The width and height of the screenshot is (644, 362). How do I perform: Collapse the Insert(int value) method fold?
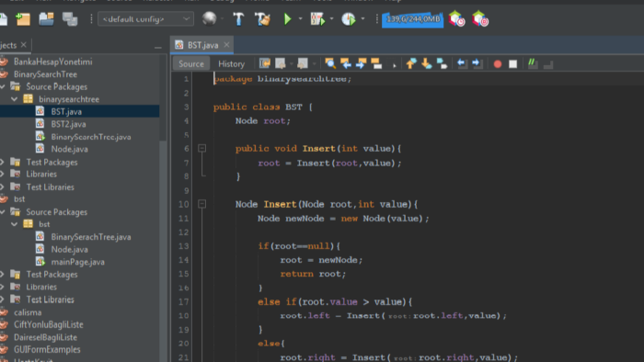202,148
